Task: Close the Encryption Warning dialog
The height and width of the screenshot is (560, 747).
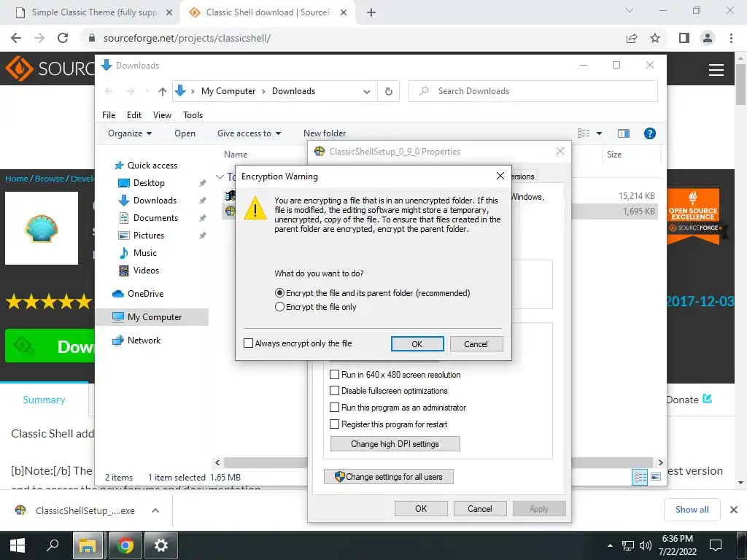Action: click(500, 176)
